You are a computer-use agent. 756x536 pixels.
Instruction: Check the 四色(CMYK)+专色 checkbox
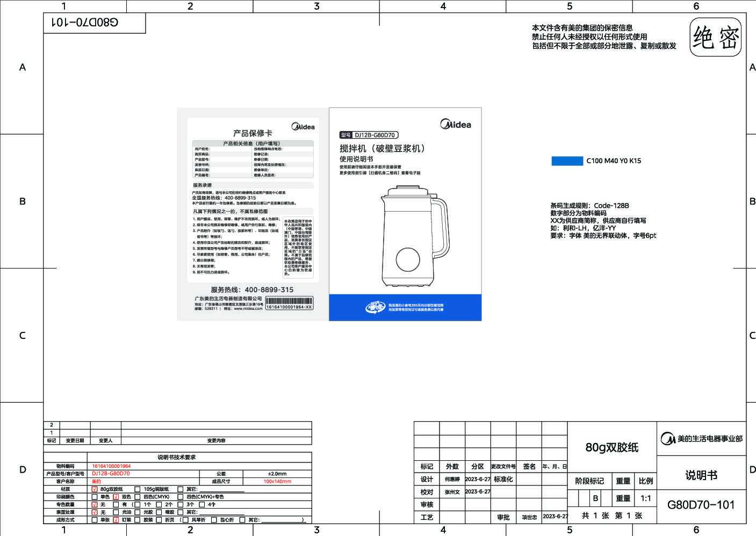pos(181,497)
